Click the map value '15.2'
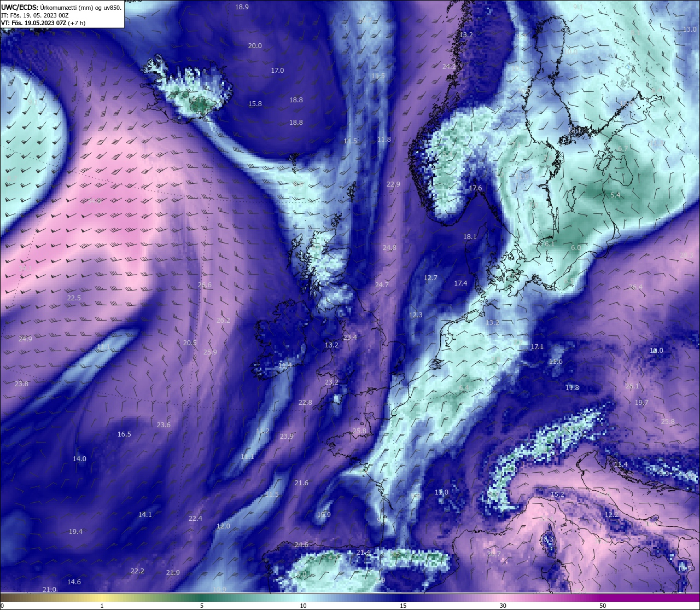The image size is (700, 610). [x=557, y=495]
